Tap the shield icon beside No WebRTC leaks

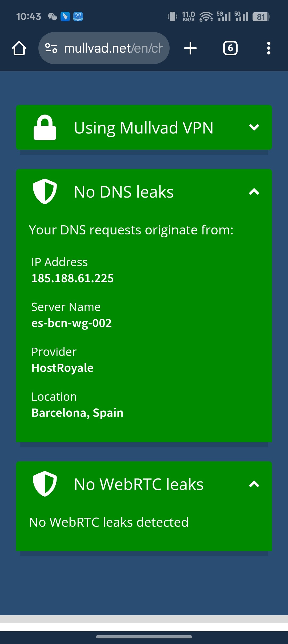coord(45,484)
